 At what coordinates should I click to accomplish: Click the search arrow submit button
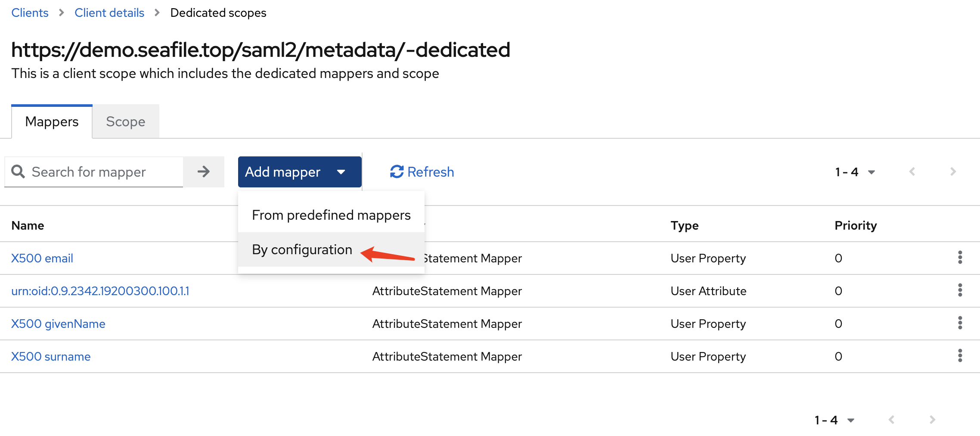point(203,172)
